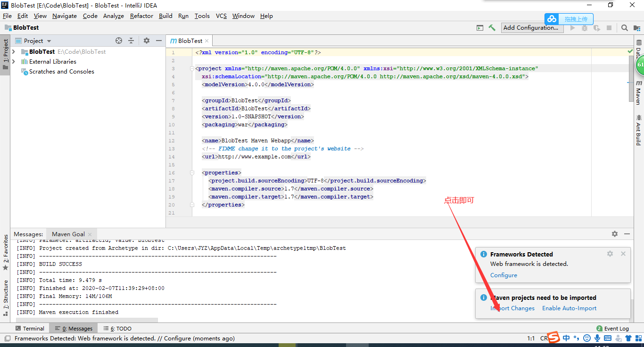Screen dimensions: 644x347
Task: Click the Sogou microphone voice input icon
Action: (597, 338)
